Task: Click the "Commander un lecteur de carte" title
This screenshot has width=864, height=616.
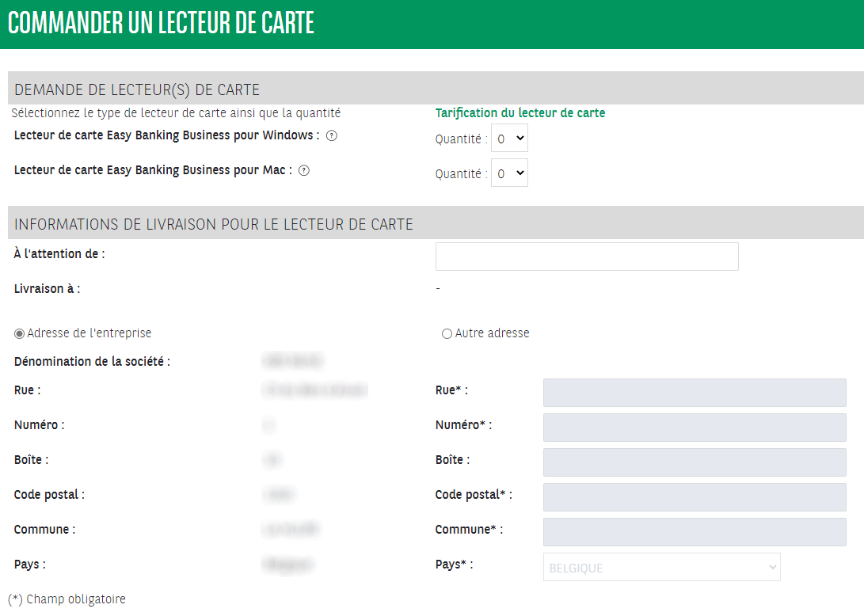Action: [x=162, y=24]
